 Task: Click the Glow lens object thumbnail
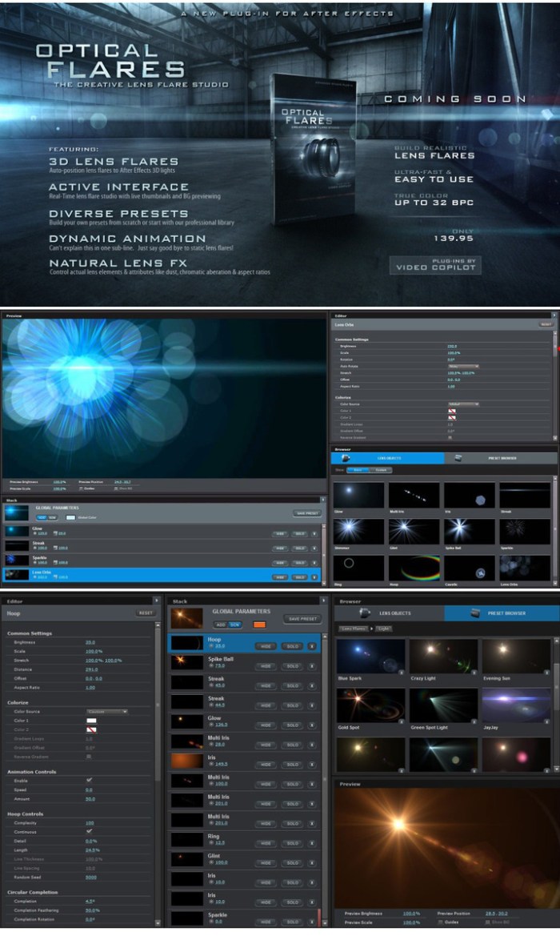(358, 495)
